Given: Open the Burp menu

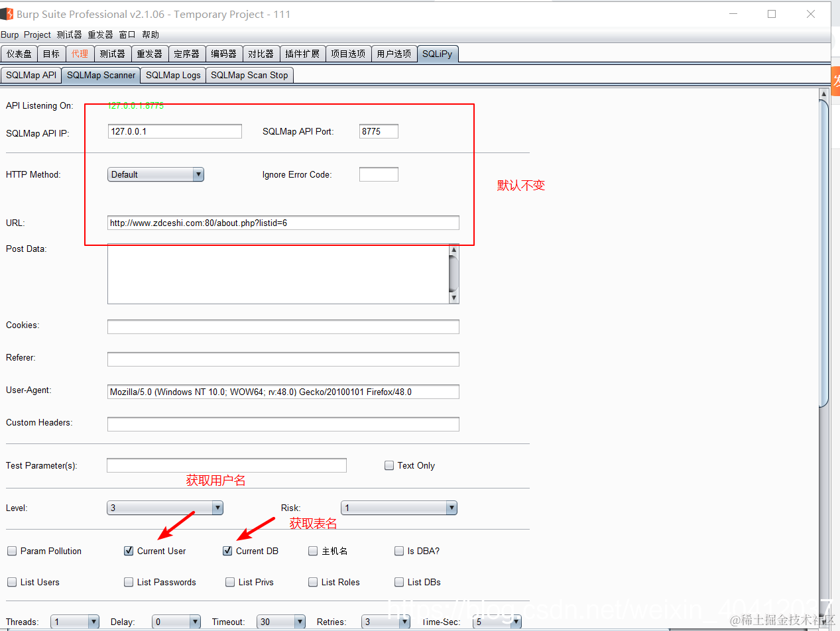Looking at the screenshot, I should coord(10,34).
